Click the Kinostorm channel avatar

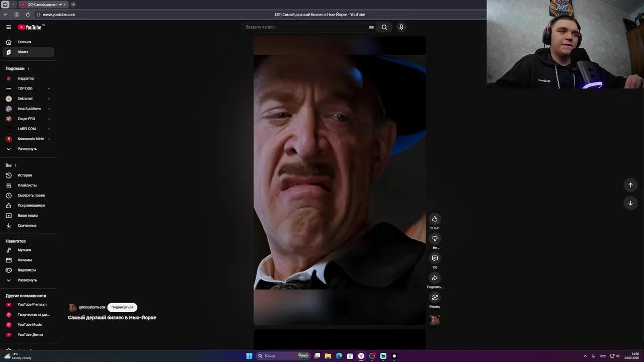pyautogui.click(x=72, y=307)
